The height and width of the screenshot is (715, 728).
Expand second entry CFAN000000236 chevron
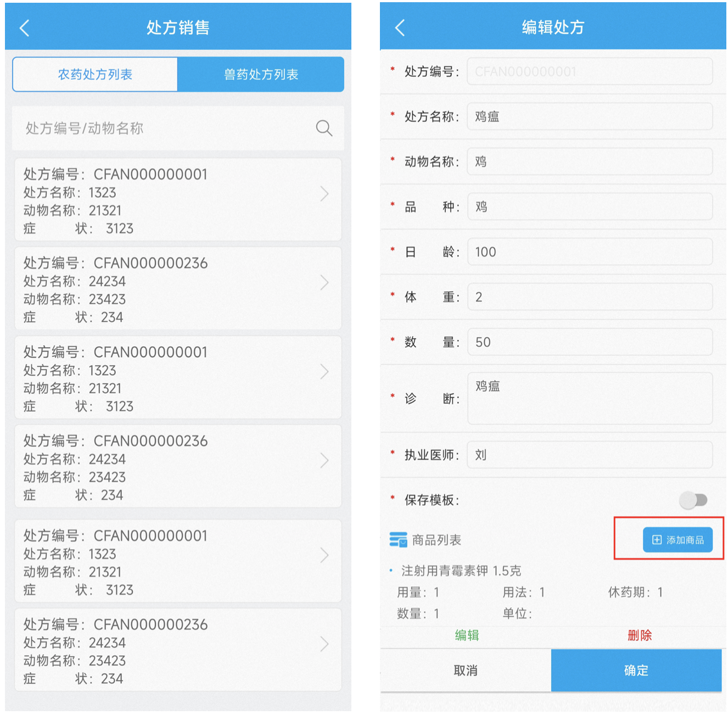pyautogui.click(x=324, y=283)
